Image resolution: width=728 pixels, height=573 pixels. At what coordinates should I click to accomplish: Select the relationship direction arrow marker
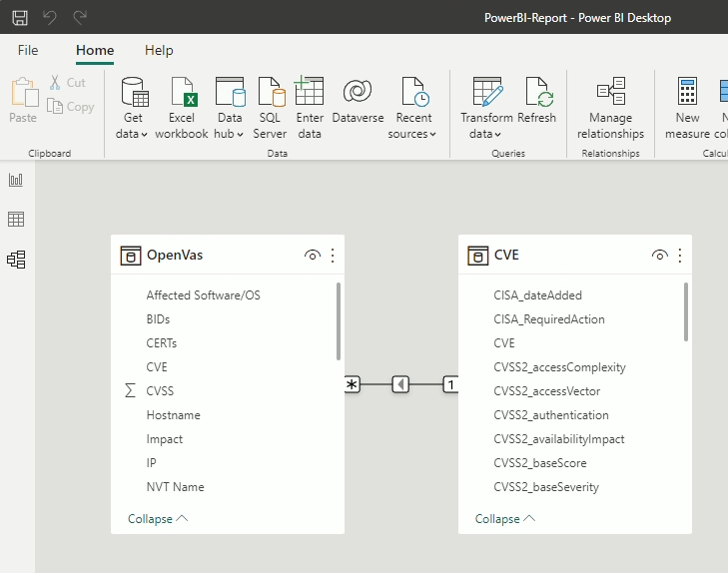point(400,384)
